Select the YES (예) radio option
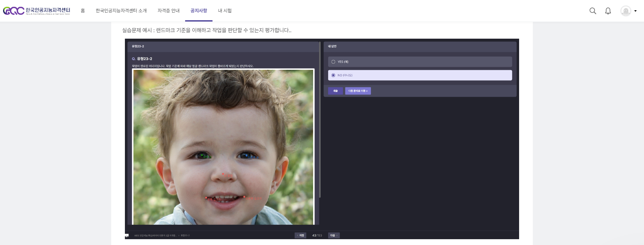The height and width of the screenshot is (245, 644). click(x=420, y=62)
